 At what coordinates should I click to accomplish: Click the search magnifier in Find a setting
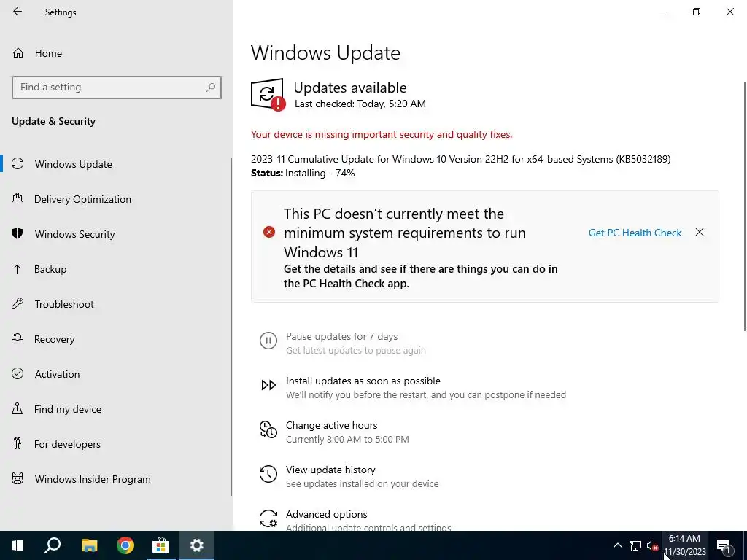pyautogui.click(x=211, y=87)
